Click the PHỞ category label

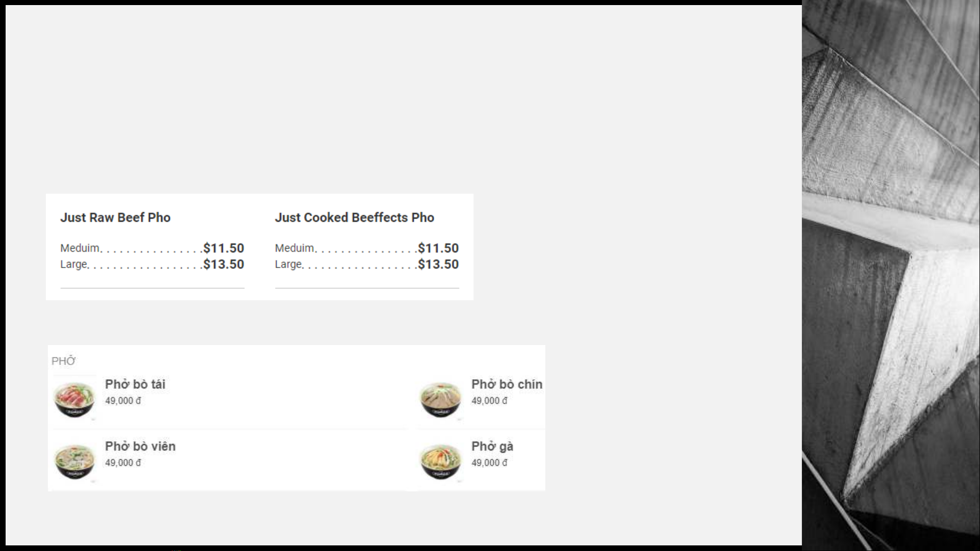click(x=63, y=361)
